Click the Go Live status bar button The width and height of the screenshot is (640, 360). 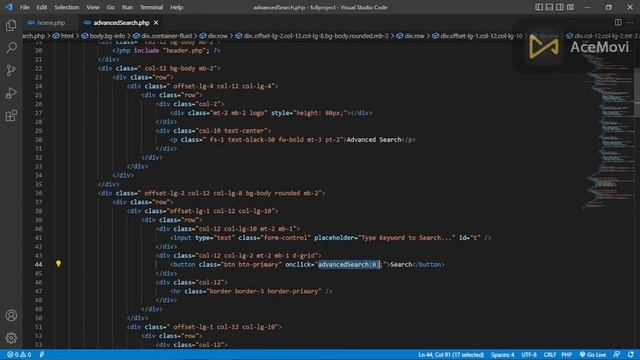593,355
